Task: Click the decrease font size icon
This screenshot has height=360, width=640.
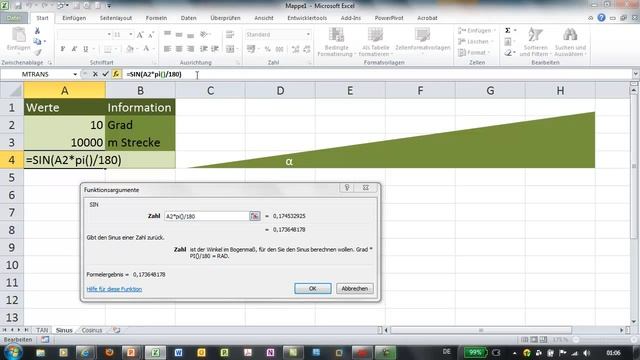Action: pos(151,35)
